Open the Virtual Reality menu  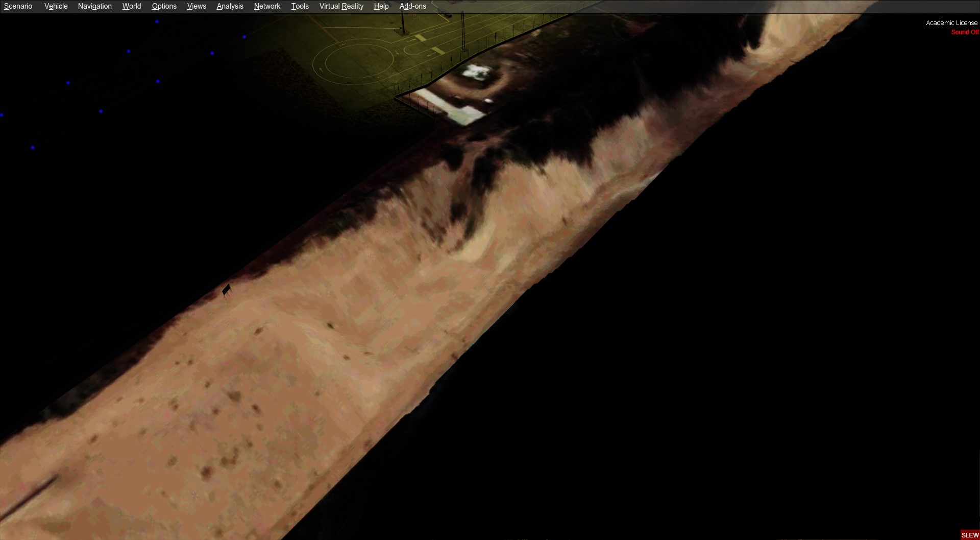(341, 6)
